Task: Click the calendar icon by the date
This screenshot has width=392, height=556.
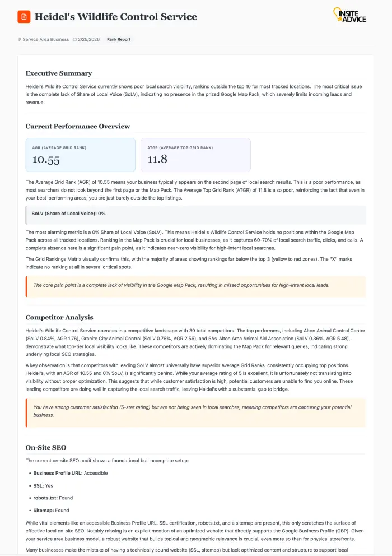Action: 74,40
